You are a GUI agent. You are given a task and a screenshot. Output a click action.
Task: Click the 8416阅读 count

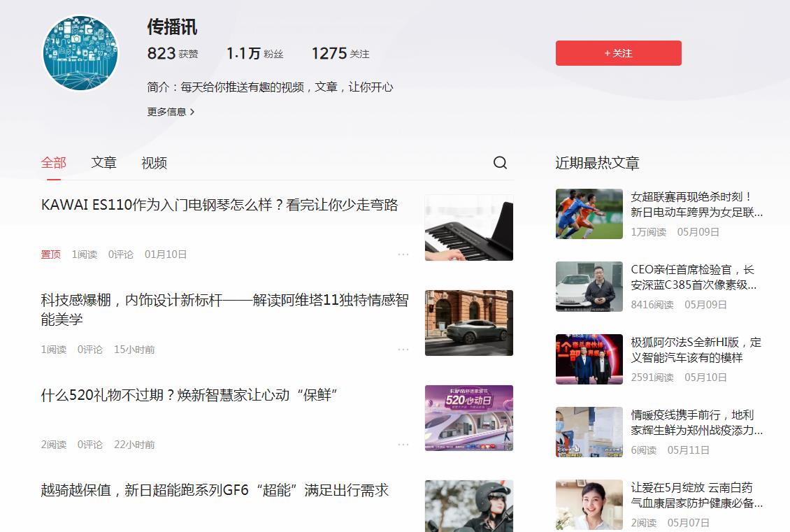coord(652,305)
